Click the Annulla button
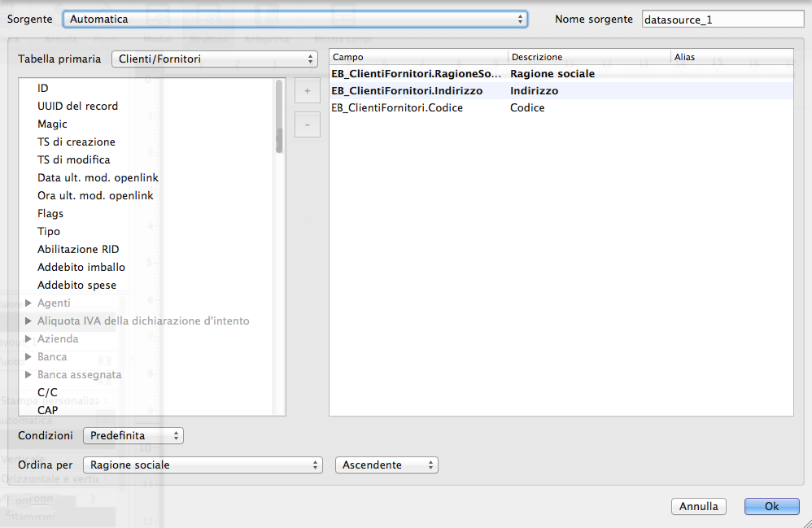Viewport: 812px width, 528px height. 698,506
